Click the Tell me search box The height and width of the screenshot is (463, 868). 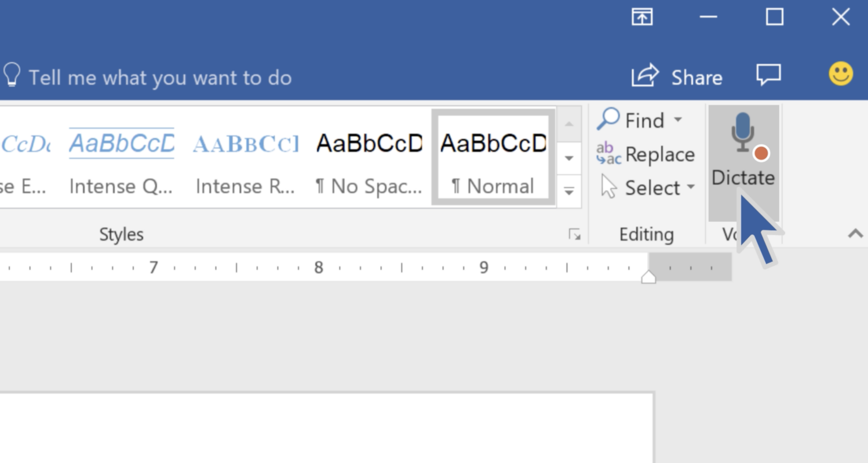tap(160, 77)
